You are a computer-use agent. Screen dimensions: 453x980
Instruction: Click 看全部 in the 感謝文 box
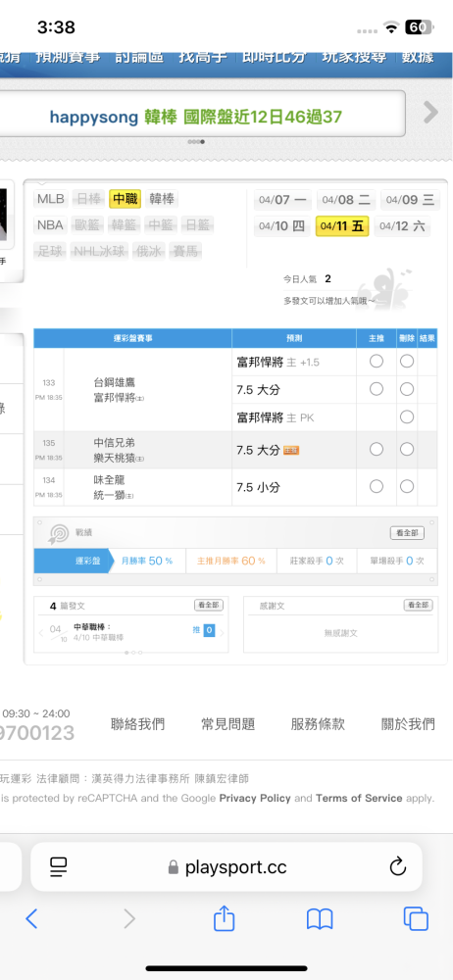point(418,605)
